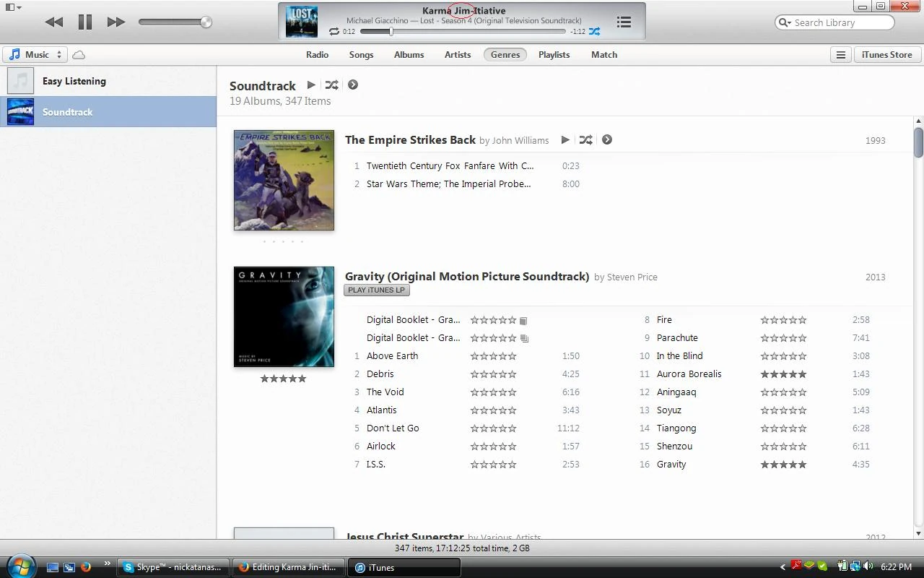This screenshot has width=924, height=578.
Task: Click the PLAY iTUNES LP button
Action: (377, 290)
